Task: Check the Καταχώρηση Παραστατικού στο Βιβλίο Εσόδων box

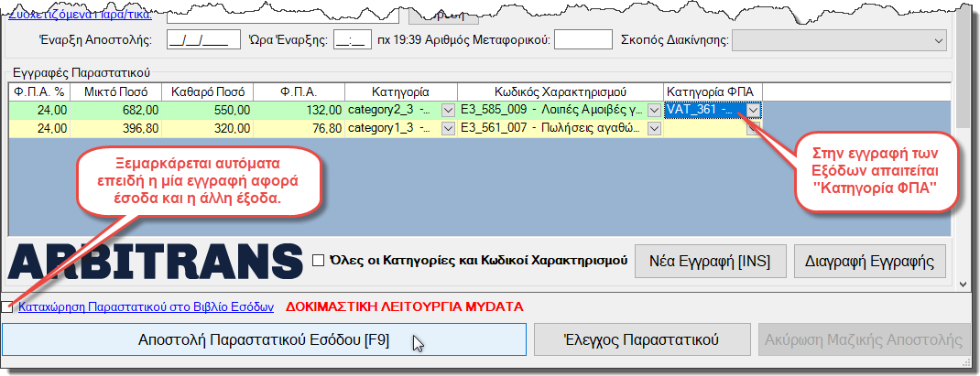Action: (x=8, y=306)
